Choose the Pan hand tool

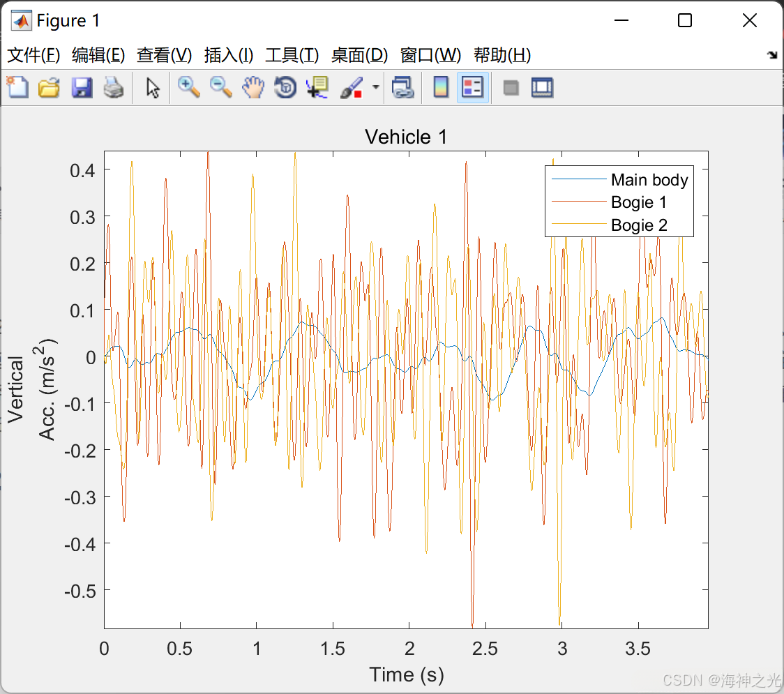(x=253, y=87)
